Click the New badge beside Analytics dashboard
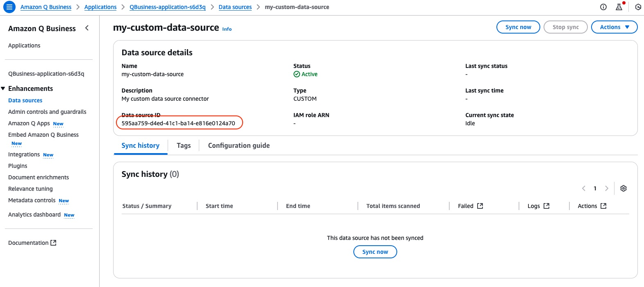This screenshot has height=287, width=644. click(69, 215)
